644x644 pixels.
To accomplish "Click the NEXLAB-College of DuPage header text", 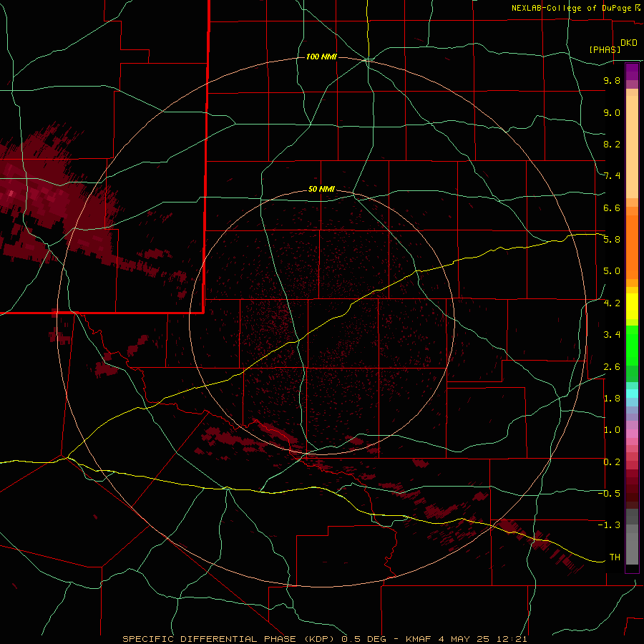I will (x=575, y=8).
